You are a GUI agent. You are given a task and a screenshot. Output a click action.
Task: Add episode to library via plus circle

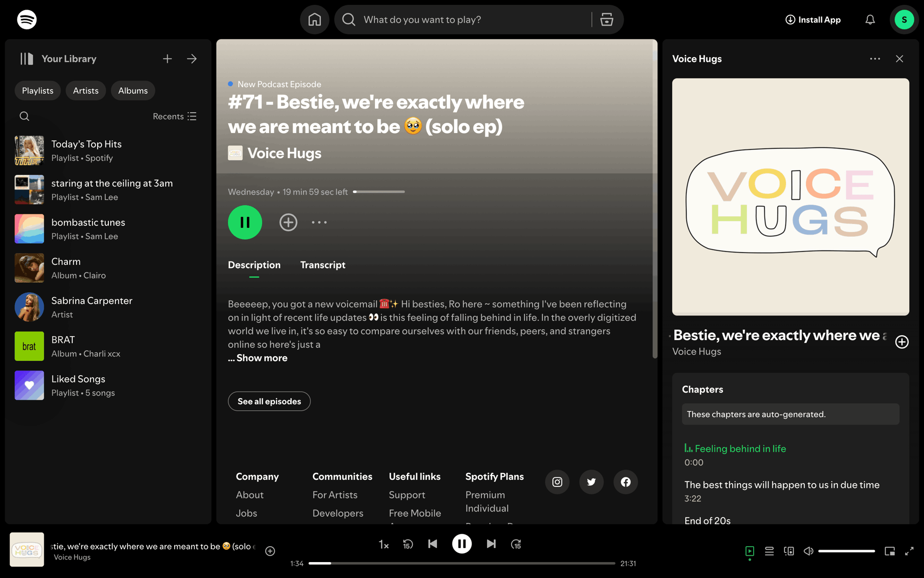click(288, 223)
